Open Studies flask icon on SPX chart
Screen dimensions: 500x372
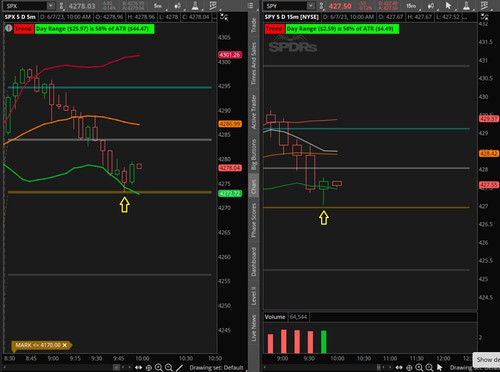click(x=195, y=6)
